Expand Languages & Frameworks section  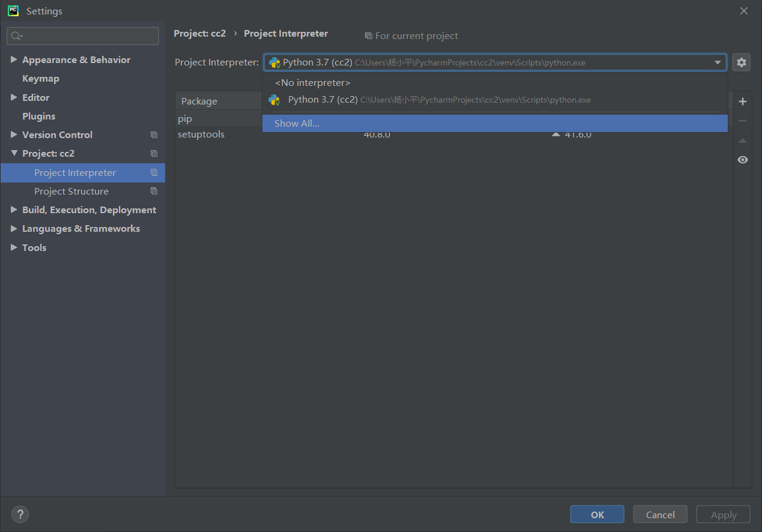coord(14,228)
